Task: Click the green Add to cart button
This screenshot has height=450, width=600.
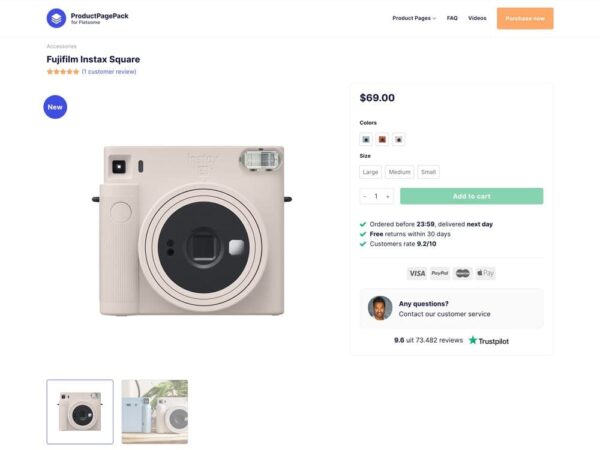Action: point(471,196)
